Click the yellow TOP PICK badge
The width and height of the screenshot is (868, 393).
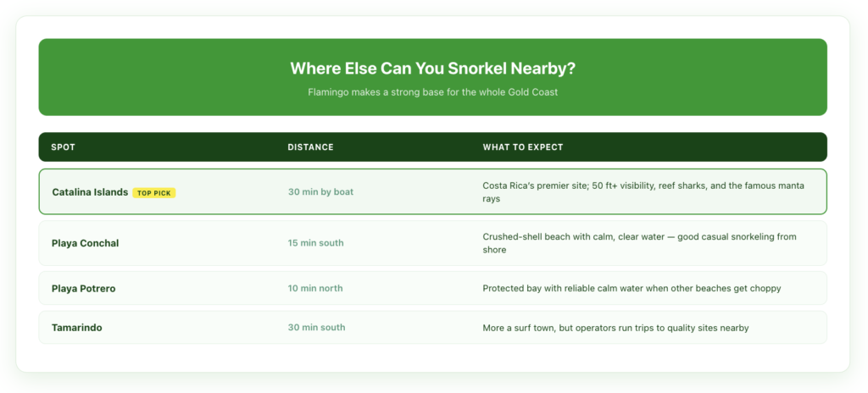pyautogui.click(x=154, y=193)
